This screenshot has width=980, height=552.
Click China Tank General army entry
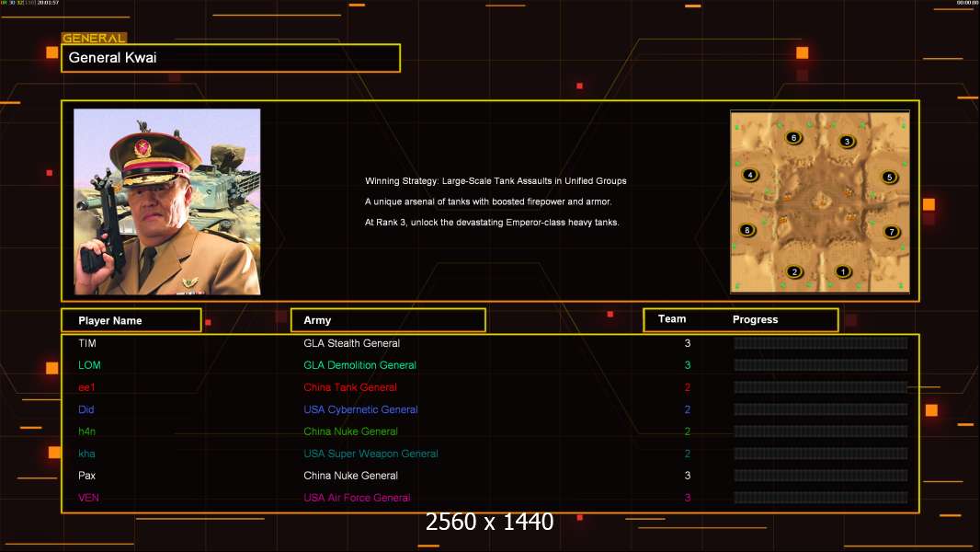(x=350, y=387)
